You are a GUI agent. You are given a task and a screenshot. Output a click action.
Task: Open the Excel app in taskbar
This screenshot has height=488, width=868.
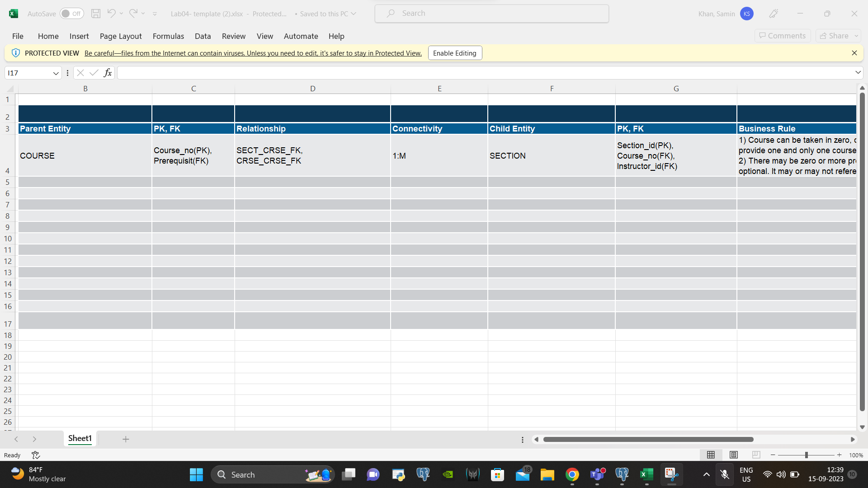tap(646, 474)
